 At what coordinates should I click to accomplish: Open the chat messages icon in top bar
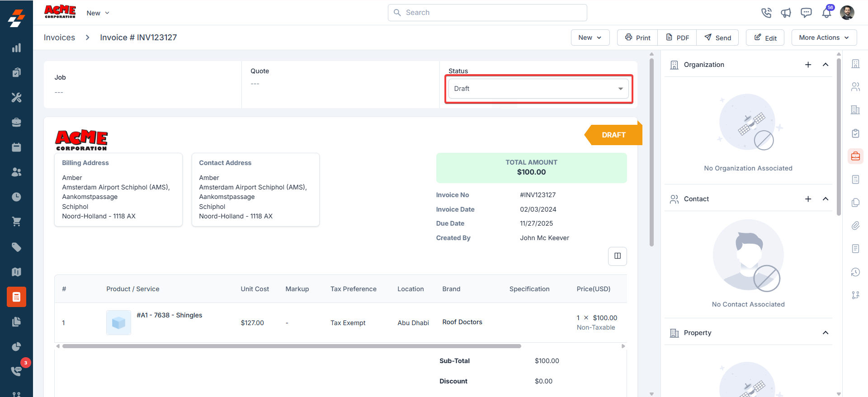click(x=806, y=13)
